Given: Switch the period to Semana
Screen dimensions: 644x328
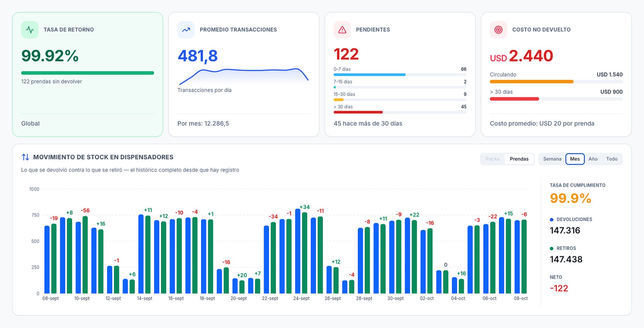Looking at the screenshot, I should [552, 159].
